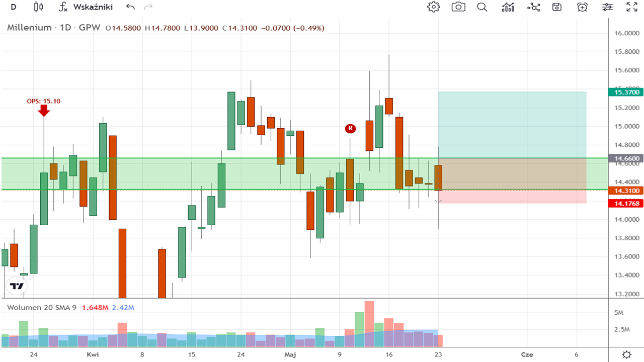Change the D timeframe interval
Screen dimensions: 644x362
click(14, 7)
